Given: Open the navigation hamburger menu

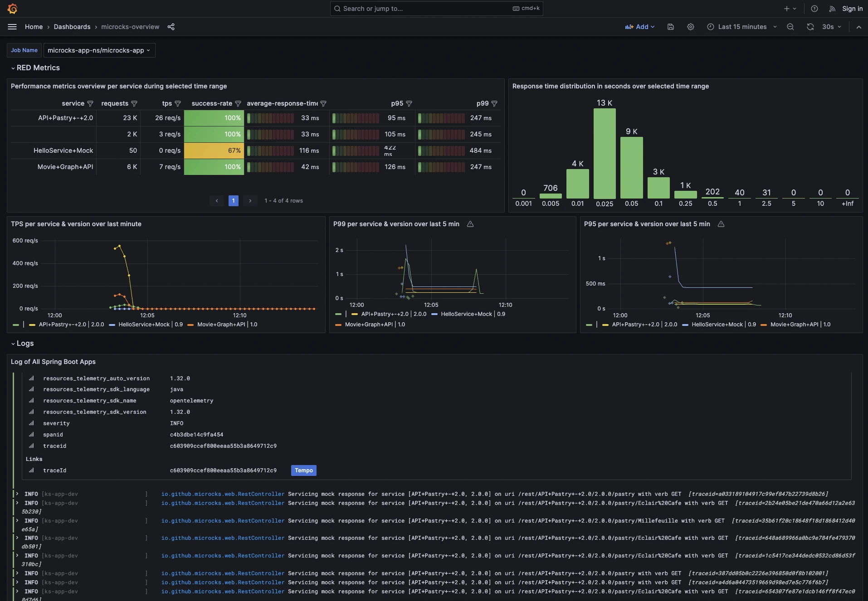Looking at the screenshot, I should (12, 27).
